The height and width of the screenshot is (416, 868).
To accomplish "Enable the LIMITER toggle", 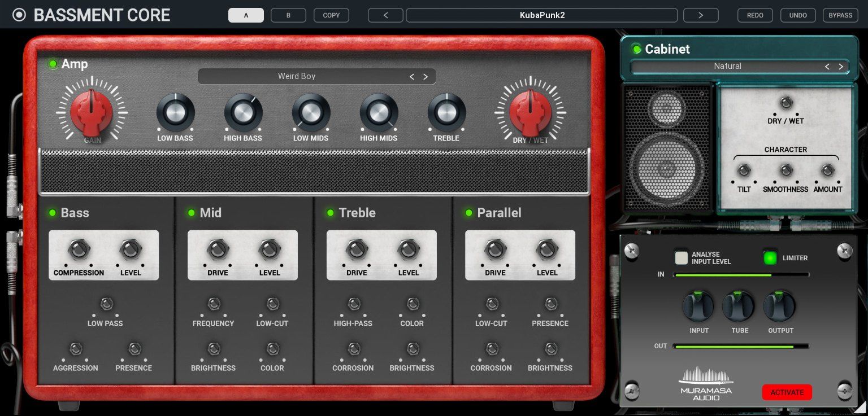I will (770, 258).
